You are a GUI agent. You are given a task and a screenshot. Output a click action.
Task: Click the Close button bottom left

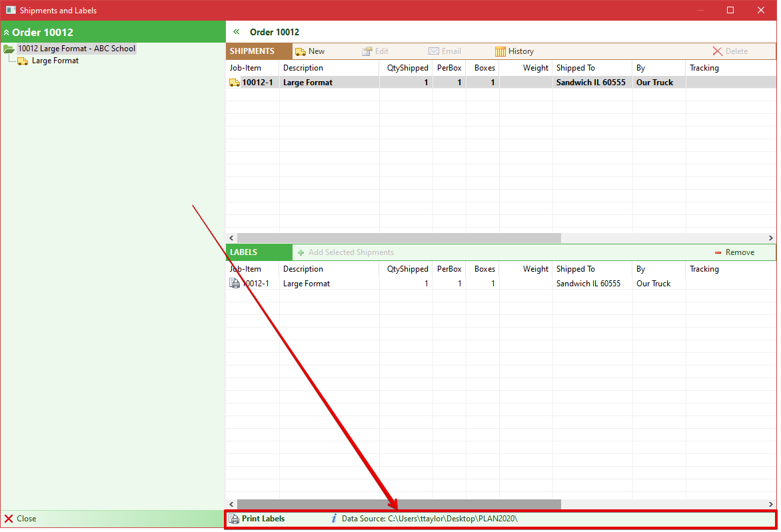pos(23,518)
